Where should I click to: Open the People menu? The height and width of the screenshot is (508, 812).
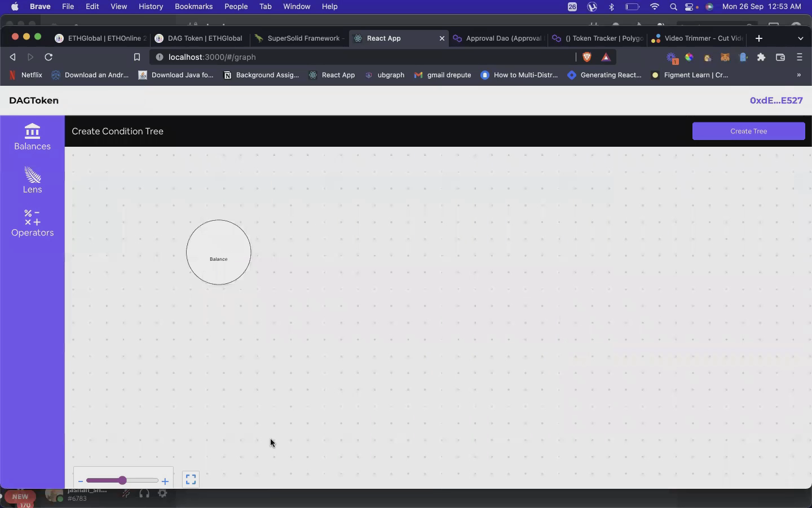pyautogui.click(x=236, y=7)
